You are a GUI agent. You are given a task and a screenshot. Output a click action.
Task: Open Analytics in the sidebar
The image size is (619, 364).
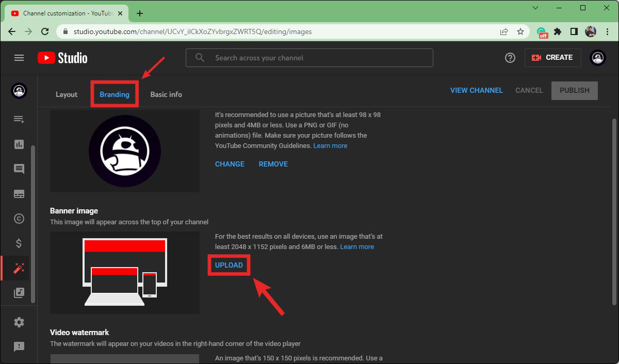[x=19, y=144]
